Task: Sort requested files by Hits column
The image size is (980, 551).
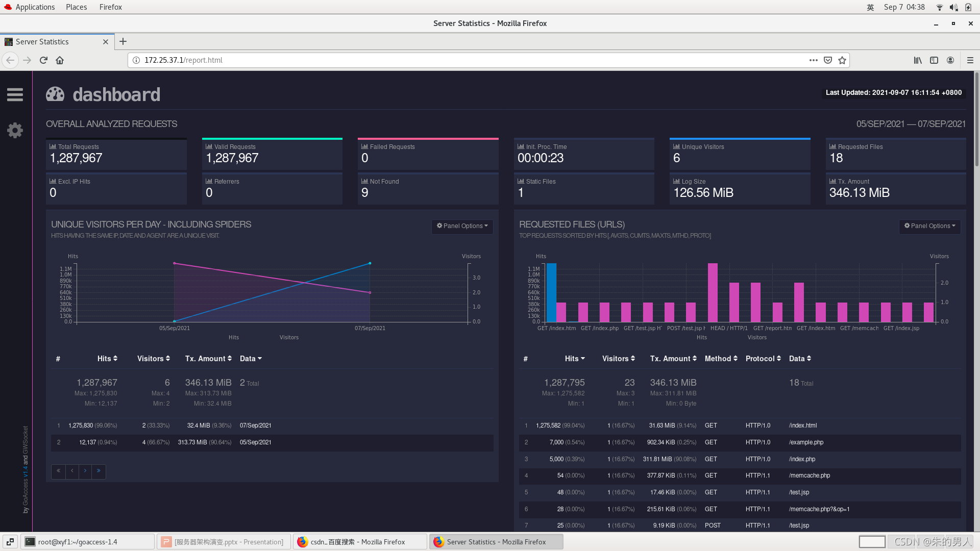Action: [x=575, y=359]
